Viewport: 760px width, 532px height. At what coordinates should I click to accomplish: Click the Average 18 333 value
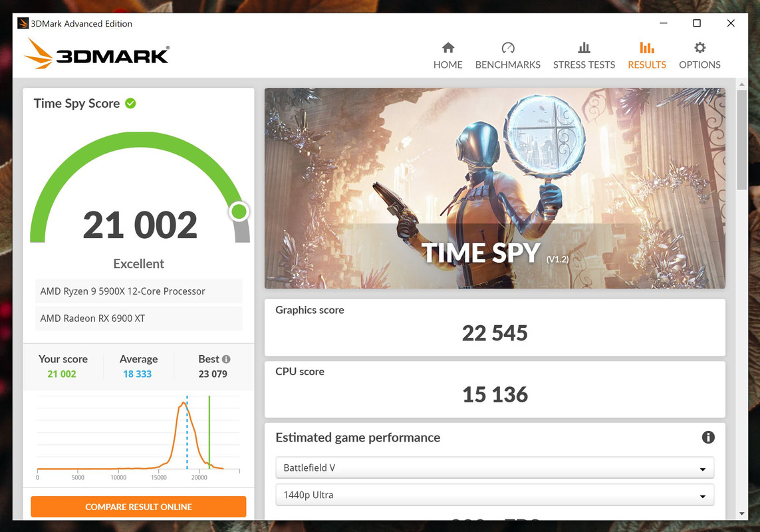[x=137, y=374]
